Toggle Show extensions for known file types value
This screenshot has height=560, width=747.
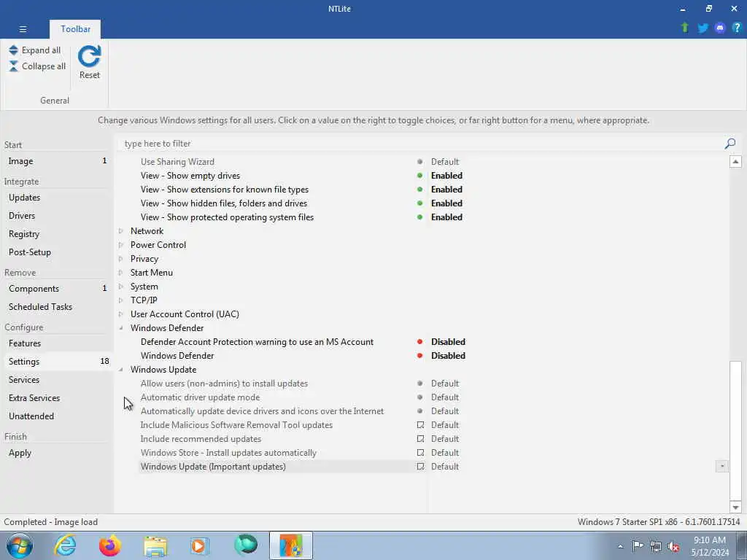point(446,190)
